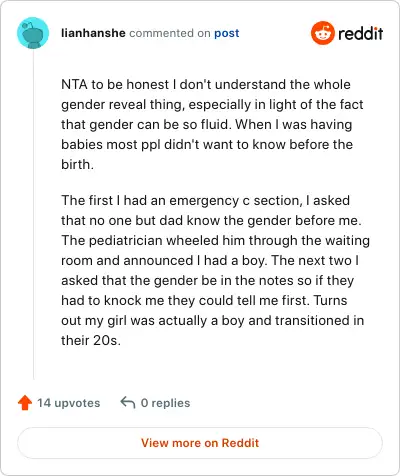Click the paragraph about emergency c section
This screenshot has width=400, height=476.
pyautogui.click(x=215, y=270)
